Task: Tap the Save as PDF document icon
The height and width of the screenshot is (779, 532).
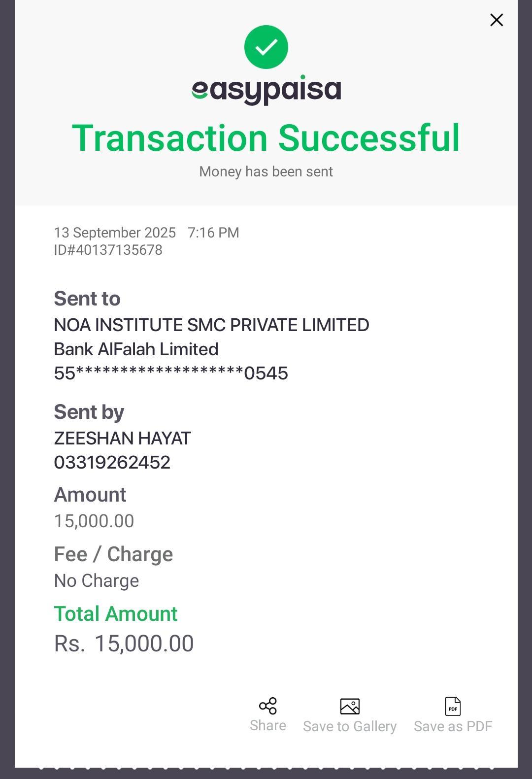Action: tap(453, 706)
